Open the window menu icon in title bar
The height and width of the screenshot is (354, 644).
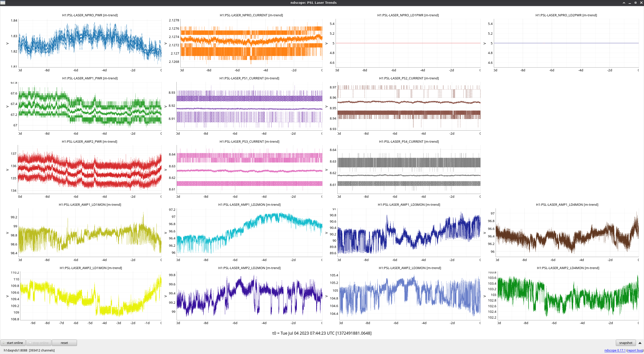[x=3, y=3]
